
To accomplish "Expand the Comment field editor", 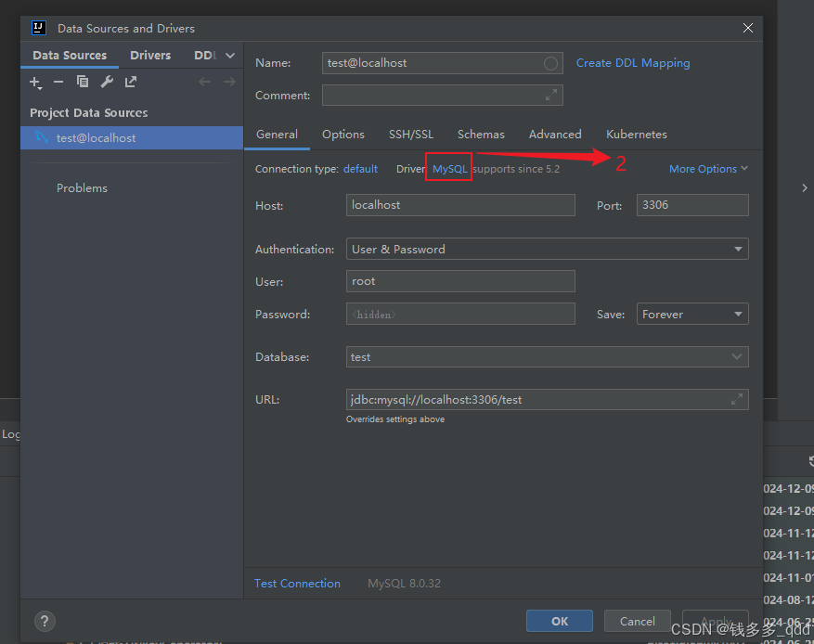I will click(550, 95).
